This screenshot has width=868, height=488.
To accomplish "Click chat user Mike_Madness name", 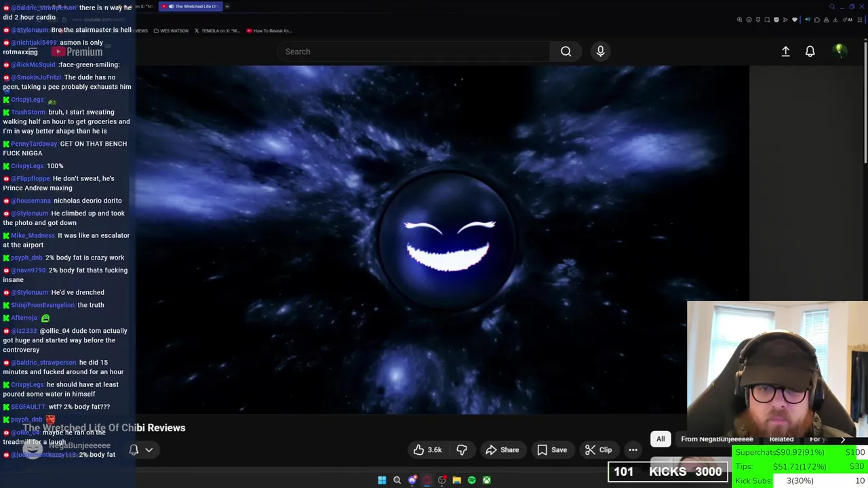I will [x=33, y=235].
